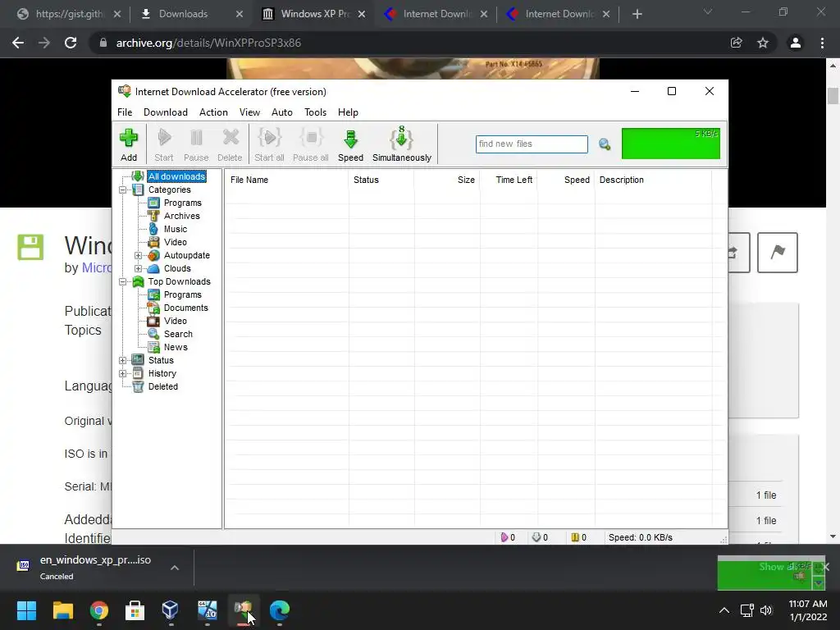
Task: Click the Delete toolbar icon
Action: (x=230, y=144)
